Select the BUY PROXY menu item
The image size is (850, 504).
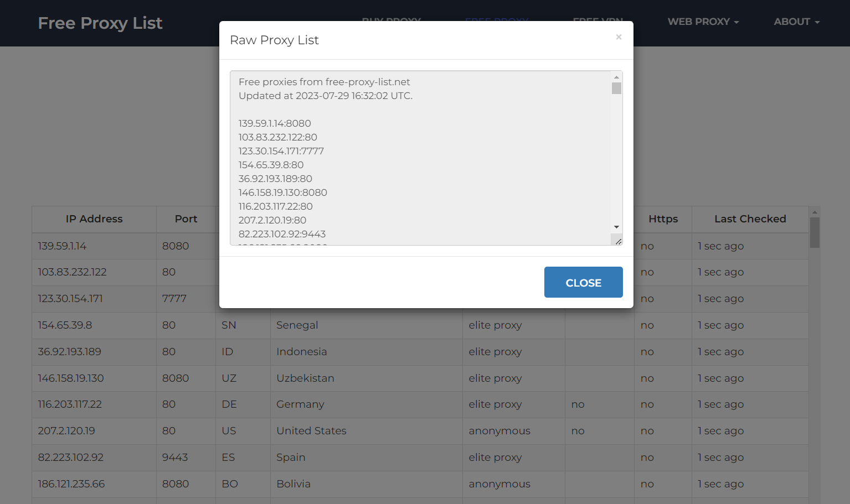(x=391, y=22)
